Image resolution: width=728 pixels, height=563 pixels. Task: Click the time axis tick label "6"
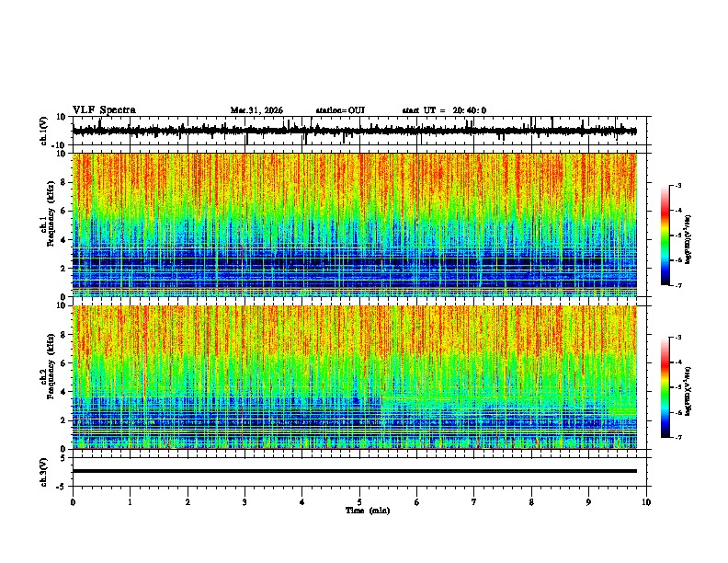pyautogui.click(x=416, y=502)
